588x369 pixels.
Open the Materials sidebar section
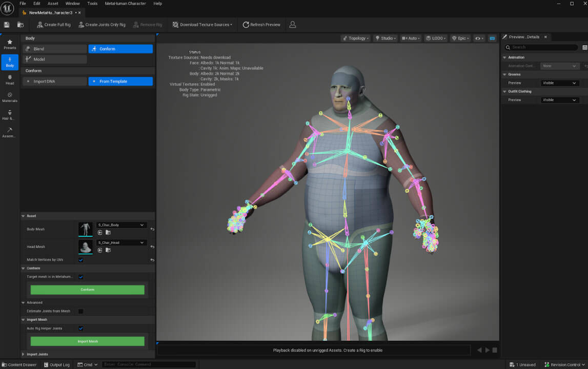[x=10, y=97]
